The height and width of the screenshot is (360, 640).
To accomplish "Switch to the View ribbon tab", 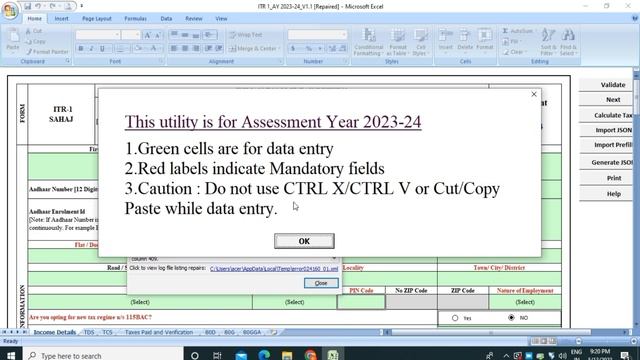I will (221, 18).
